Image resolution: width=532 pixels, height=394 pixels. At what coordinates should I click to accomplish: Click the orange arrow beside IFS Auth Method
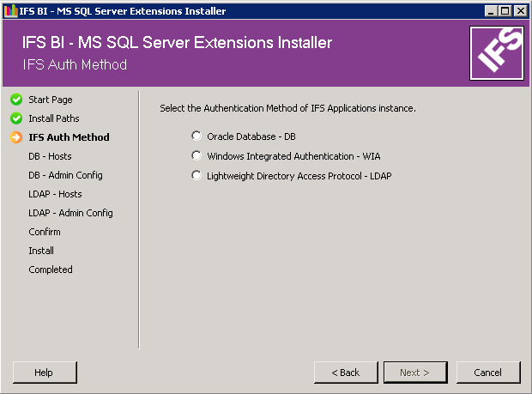coord(16,137)
